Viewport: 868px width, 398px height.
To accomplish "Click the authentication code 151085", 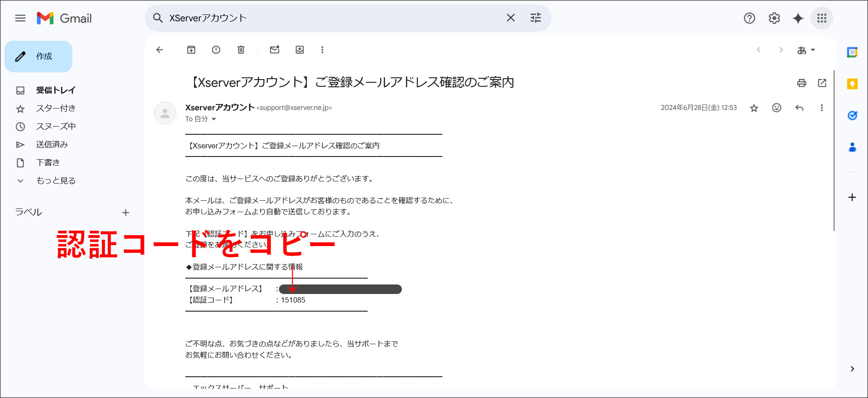I will (x=293, y=300).
